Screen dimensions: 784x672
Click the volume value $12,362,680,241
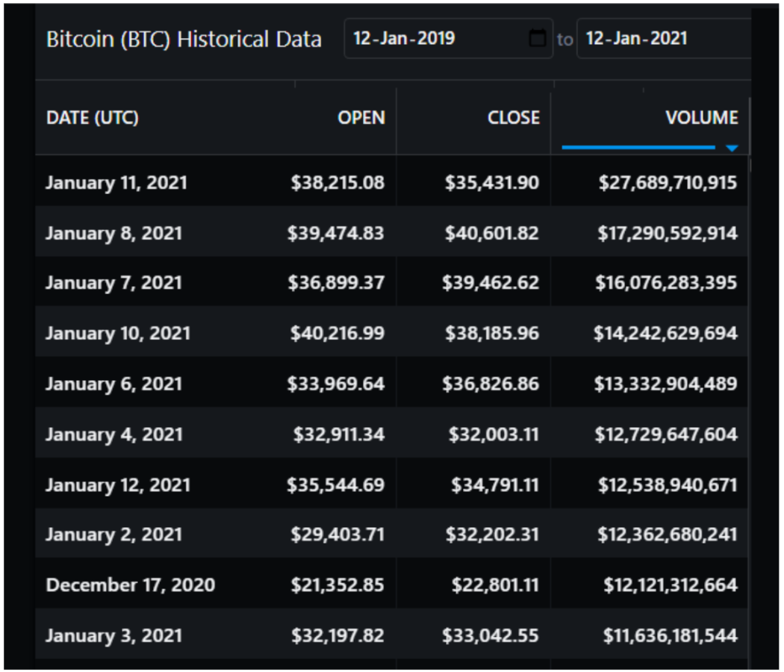[x=668, y=535]
